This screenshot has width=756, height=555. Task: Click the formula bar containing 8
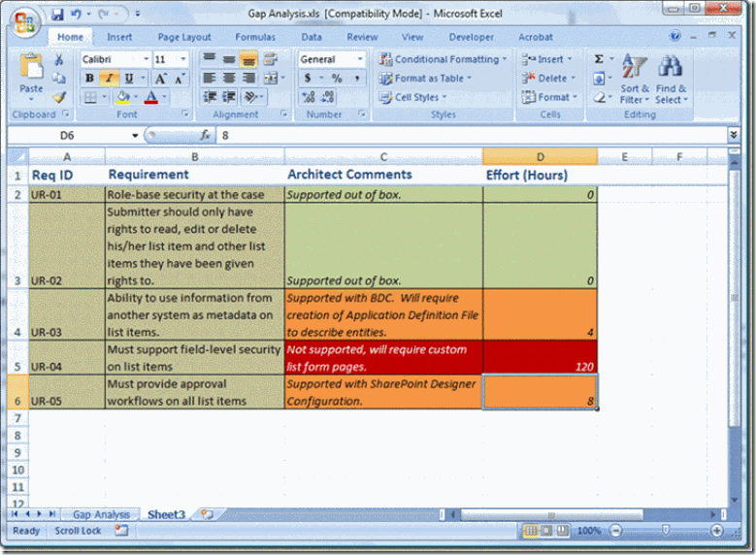click(471, 136)
